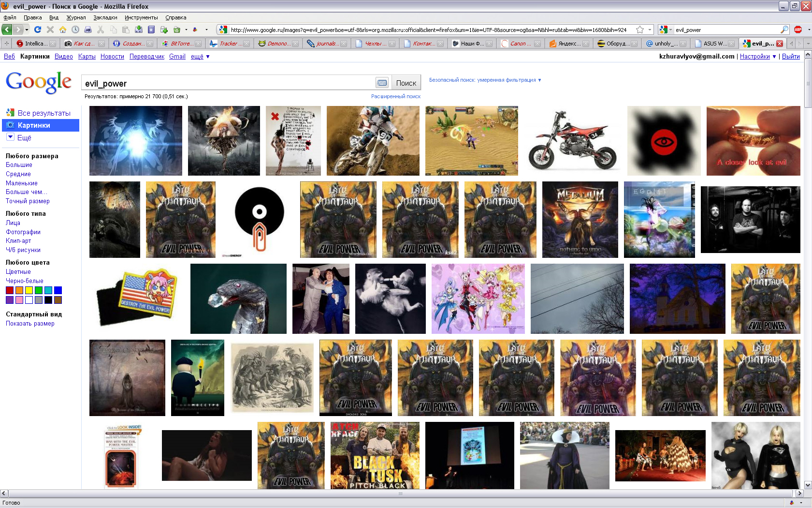The height and width of the screenshot is (508, 812).
Task: Open the Расширенный поиск link
Action: [x=396, y=96]
